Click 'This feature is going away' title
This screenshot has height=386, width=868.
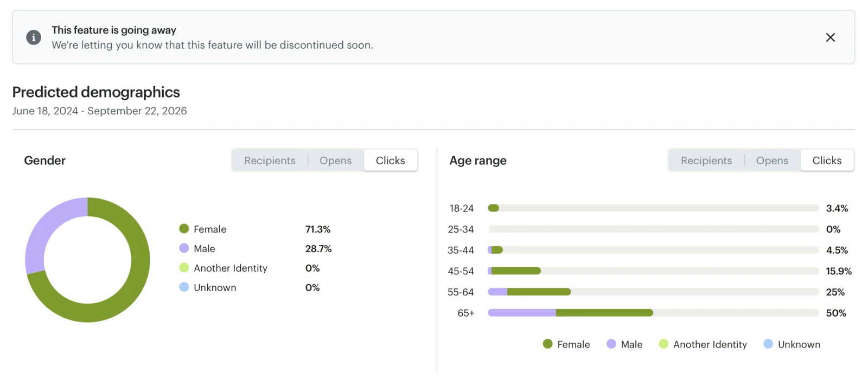coord(114,30)
